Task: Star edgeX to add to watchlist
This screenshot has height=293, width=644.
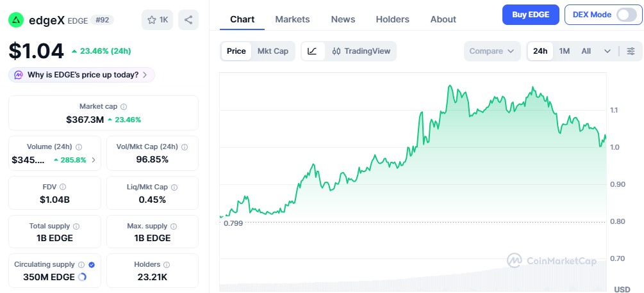Action: pyautogui.click(x=158, y=20)
